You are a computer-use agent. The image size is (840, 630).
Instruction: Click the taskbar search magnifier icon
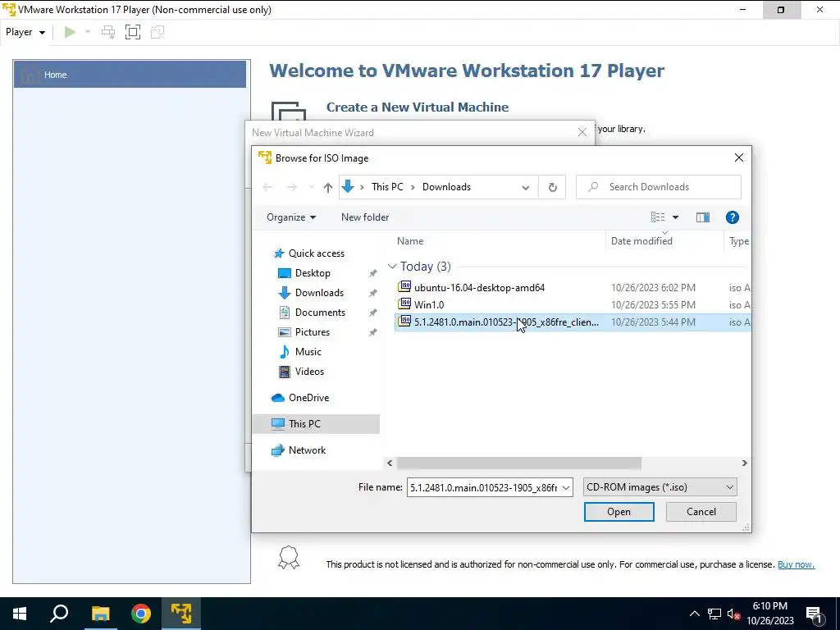tap(59, 614)
